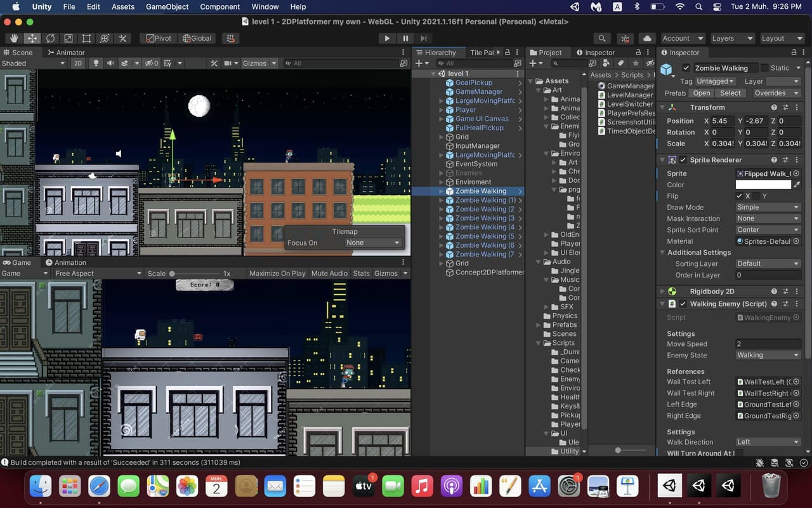Click Maximize On Play button
Image resolution: width=812 pixels, height=508 pixels.
pos(277,273)
